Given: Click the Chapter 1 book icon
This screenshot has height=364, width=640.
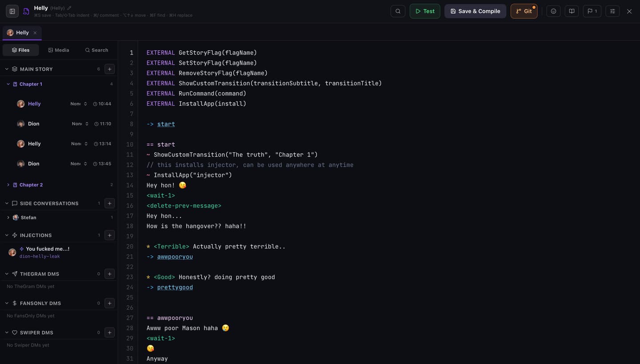Looking at the screenshot, I should (15, 84).
